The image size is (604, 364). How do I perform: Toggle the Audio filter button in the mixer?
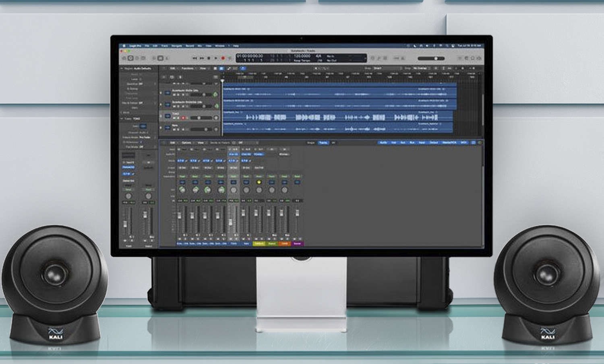pos(383,143)
